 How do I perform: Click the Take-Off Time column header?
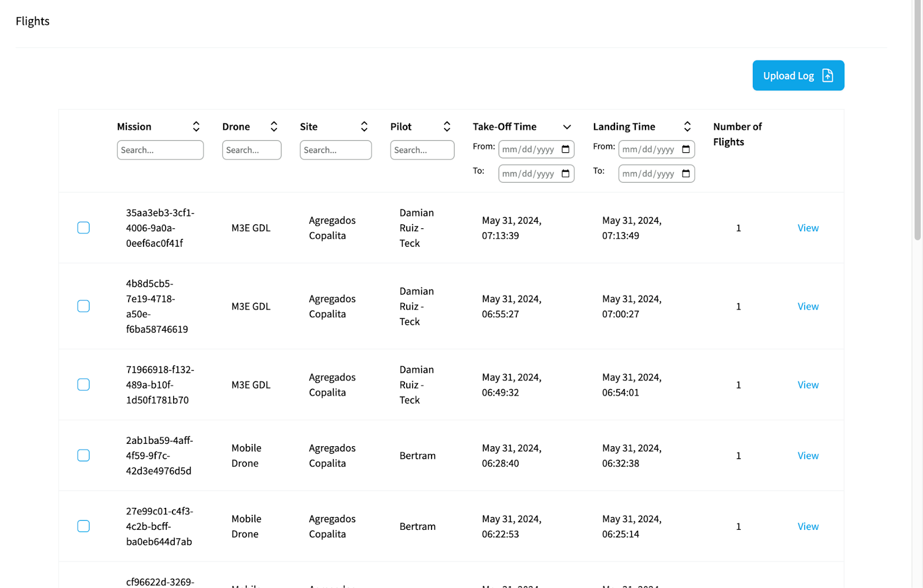505,127
